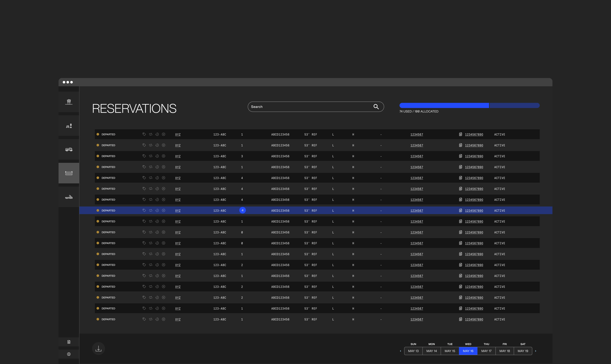Image resolution: width=611 pixels, height=364 pixels.
Task: Open document link 1234567890 in second row
Action: (x=474, y=145)
